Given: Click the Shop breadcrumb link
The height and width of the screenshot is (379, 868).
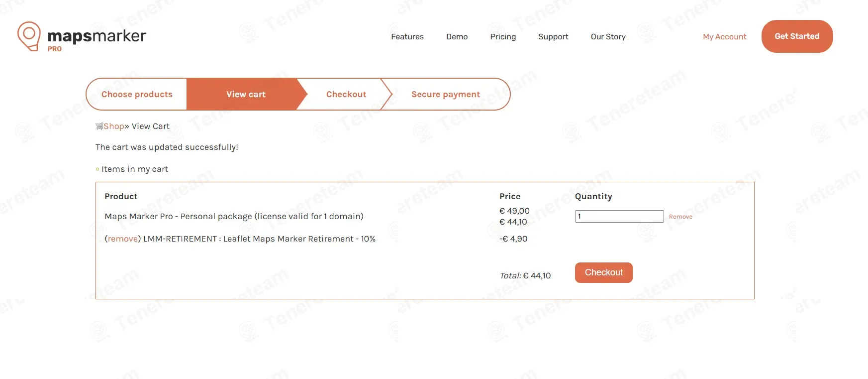Looking at the screenshot, I should pos(114,126).
